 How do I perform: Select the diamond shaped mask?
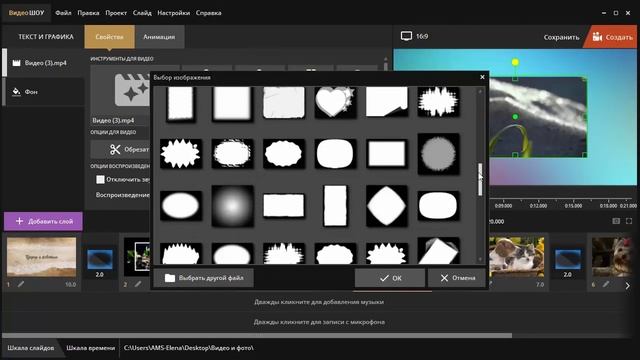pyautogui.click(x=387, y=206)
